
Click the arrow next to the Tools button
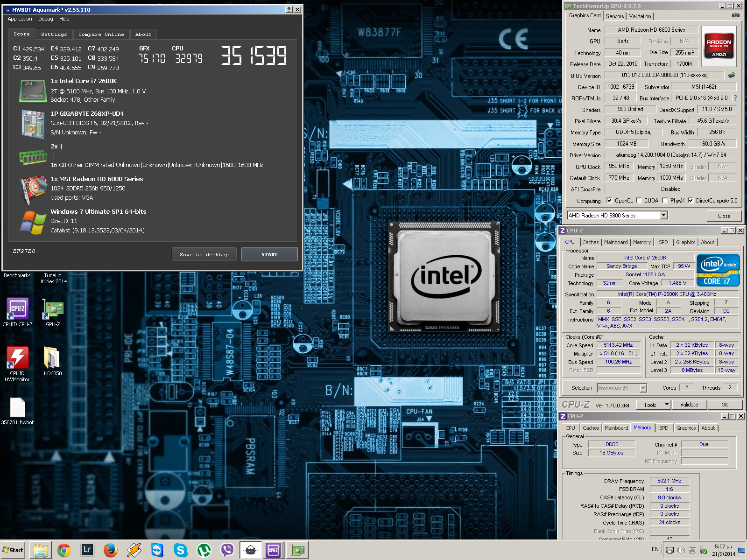[667, 405]
